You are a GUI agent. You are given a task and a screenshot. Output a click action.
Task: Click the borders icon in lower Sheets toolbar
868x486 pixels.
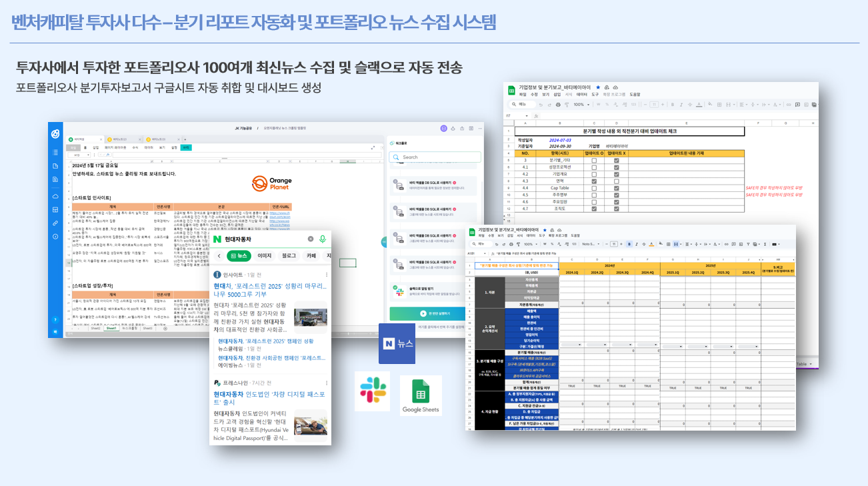[x=669, y=244]
